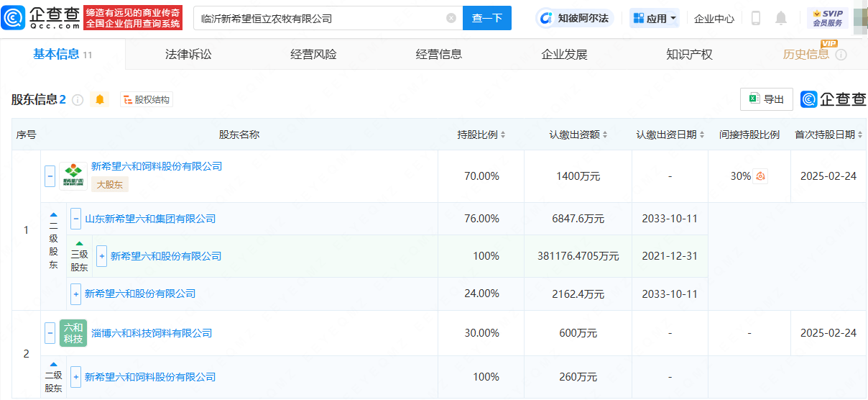The height and width of the screenshot is (400, 868).
Task: Open 山东新希望六和集团有限公司 link
Action: tap(150, 219)
